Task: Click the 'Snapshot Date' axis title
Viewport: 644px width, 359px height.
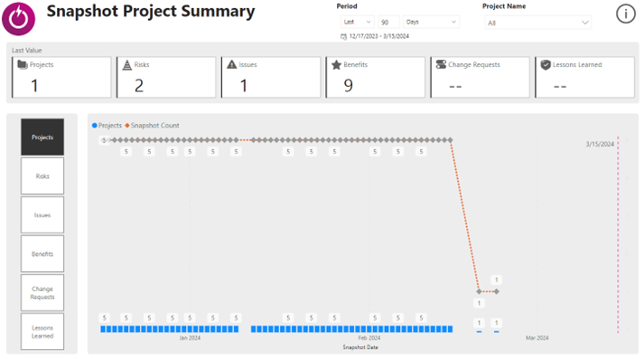Action: 360,347
